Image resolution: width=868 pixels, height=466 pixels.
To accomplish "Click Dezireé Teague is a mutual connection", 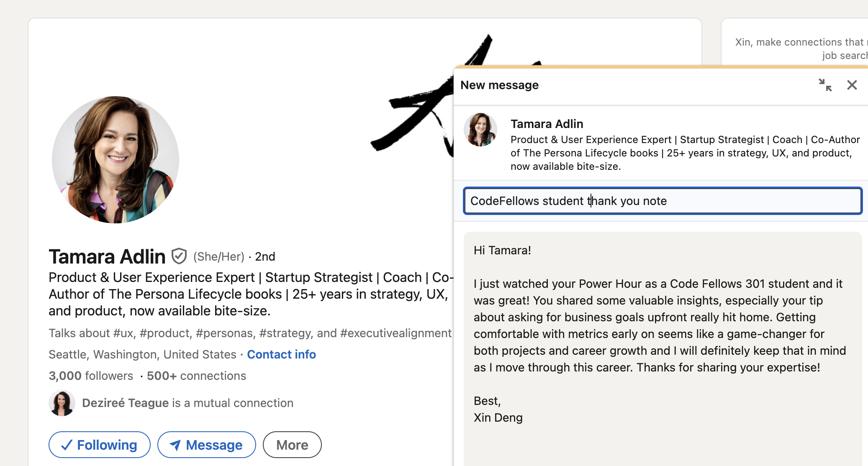I will (187, 403).
